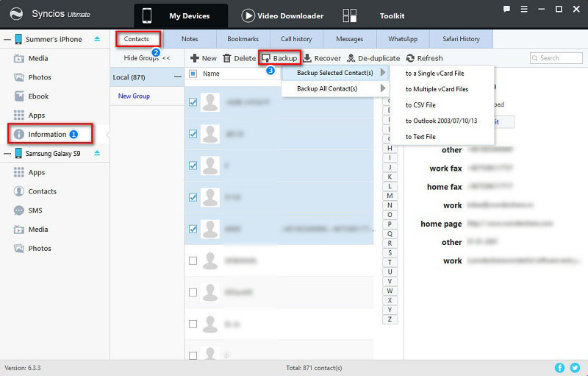Expand Backup All Contact(s) submenu
This screenshot has height=376, width=588.
334,88
